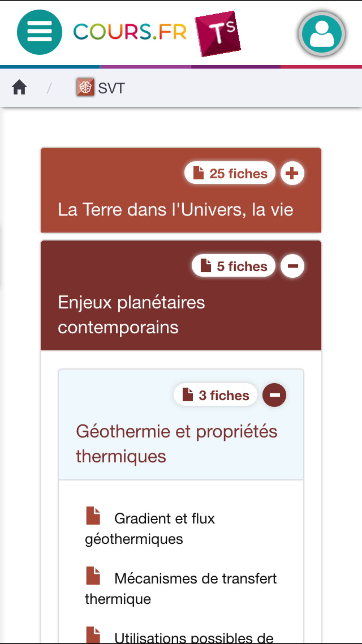Viewport: 362px width, 644px height.
Task: Click the TS class level badge
Action: 218,34
